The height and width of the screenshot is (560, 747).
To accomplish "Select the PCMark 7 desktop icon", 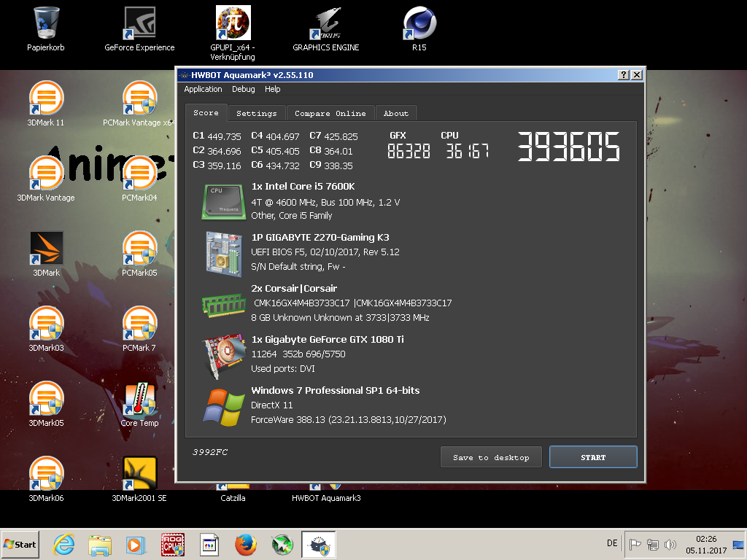I will (139, 329).
